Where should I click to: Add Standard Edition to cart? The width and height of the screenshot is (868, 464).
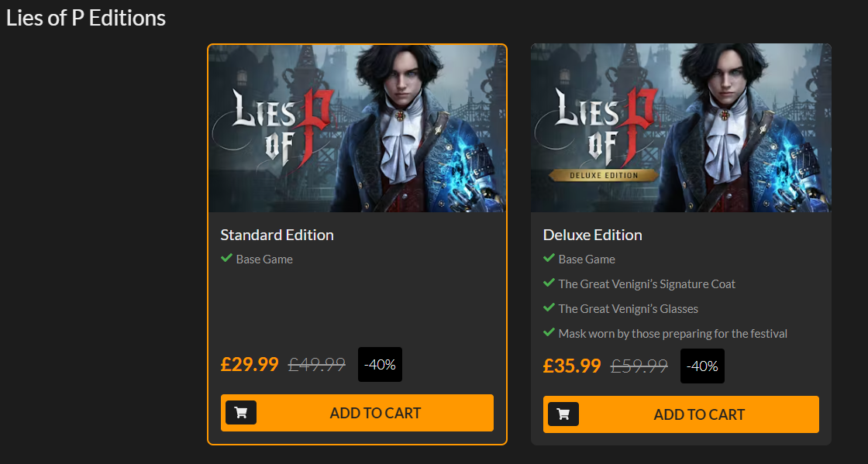pos(375,413)
